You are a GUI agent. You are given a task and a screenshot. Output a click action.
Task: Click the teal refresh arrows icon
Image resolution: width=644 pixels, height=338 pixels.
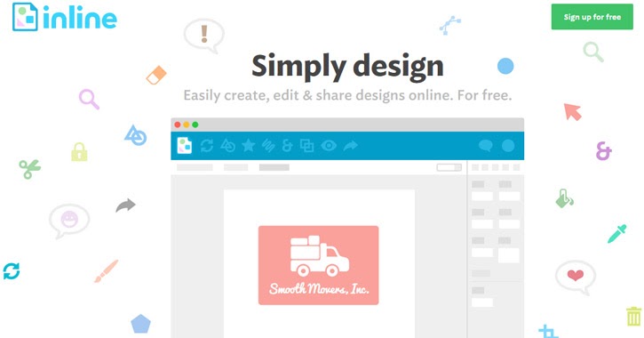click(x=11, y=271)
